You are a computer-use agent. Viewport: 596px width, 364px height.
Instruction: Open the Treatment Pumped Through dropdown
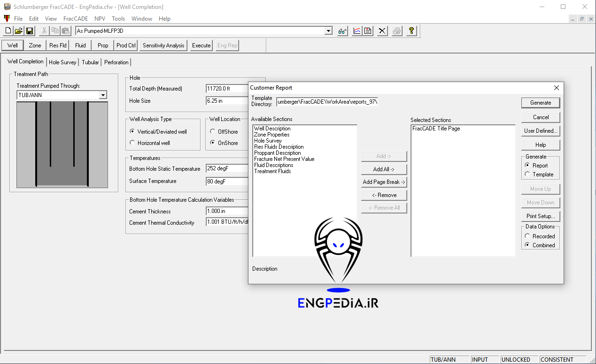pyautogui.click(x=103, y=95)
